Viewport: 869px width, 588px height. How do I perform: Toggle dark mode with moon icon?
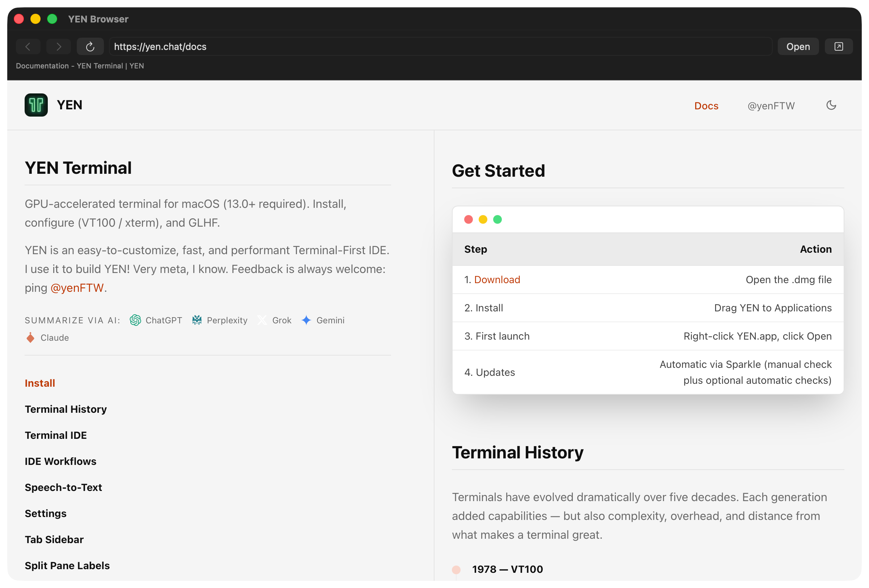tap(831, 105)
